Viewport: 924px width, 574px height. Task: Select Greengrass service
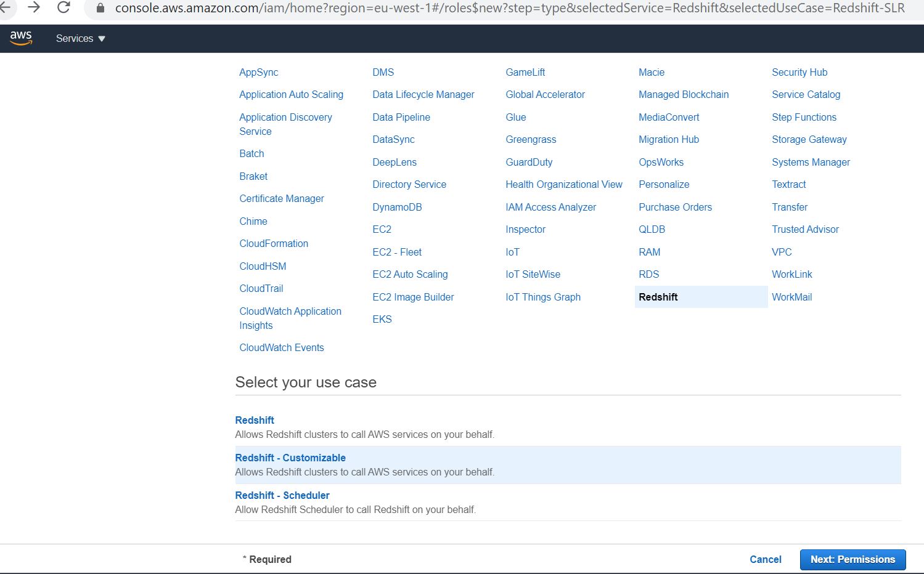point(531,139)
